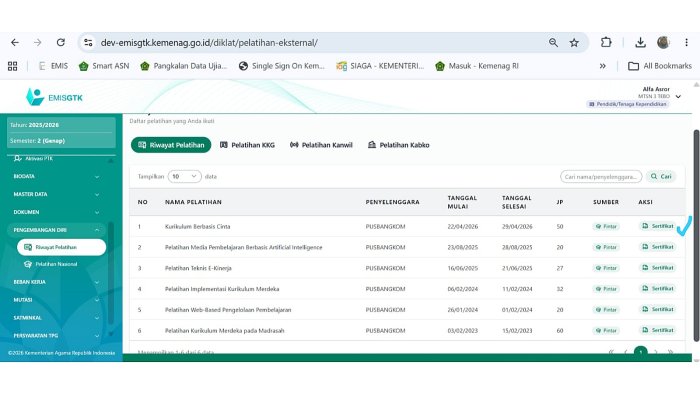Click the Pintar badge for Kurikulum Berbasis Cinta
Screen dimensions: 700x394
click(x=606, y=227)
